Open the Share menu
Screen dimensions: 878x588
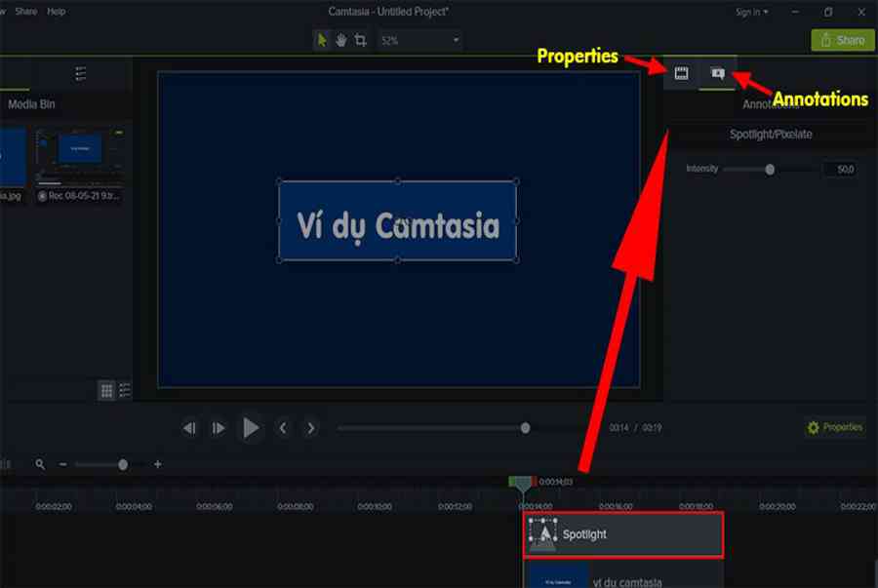pos(25,11)
